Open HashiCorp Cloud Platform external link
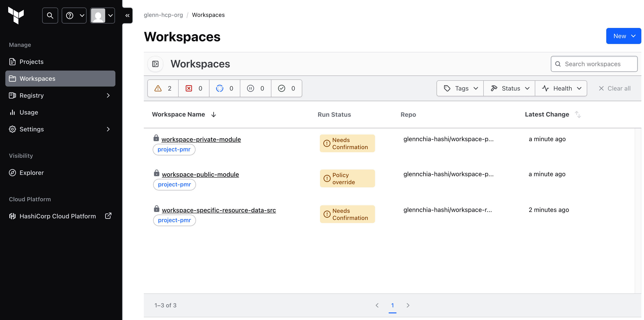Screen dimensions: 644x320 click(x=57, y=216)
